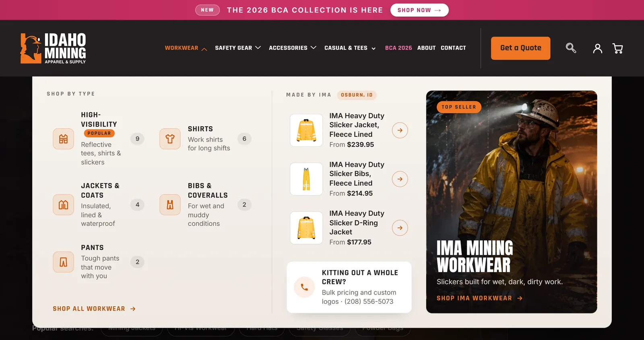
Task: Open IMA Heavy Duty Slicker Bibs title
Action: [x=357, y=174]
